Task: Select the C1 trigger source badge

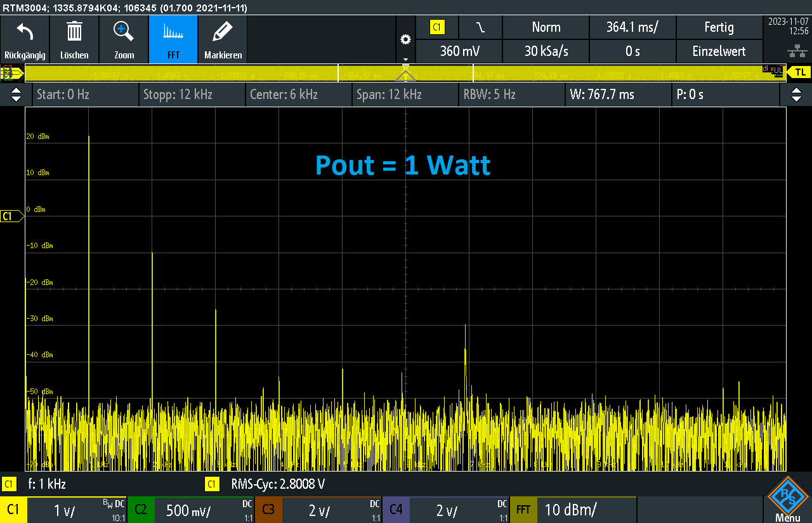Action: pyautogui.click(x=437, y=27)
